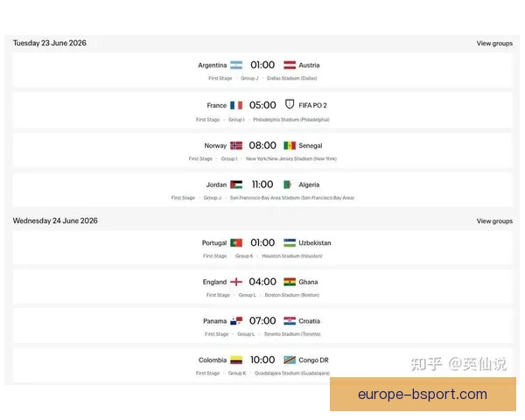Open the Argentina vs Austria 01:00 match

click(x=262, y=65)
